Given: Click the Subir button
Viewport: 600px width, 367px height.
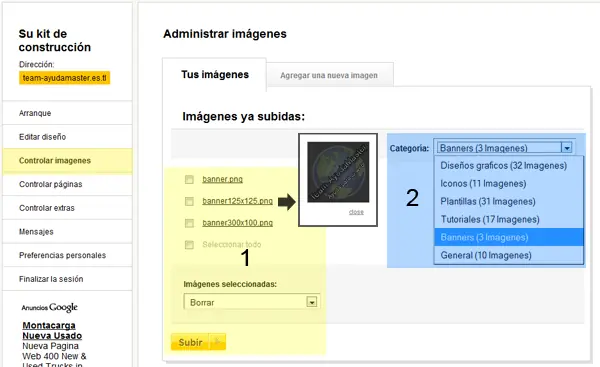Looking at the screenshot, I should 198,342.
